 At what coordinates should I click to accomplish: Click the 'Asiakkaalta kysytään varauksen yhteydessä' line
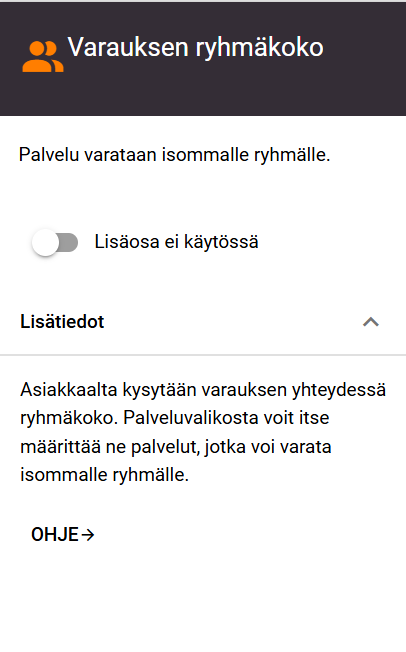pos(203,390)
